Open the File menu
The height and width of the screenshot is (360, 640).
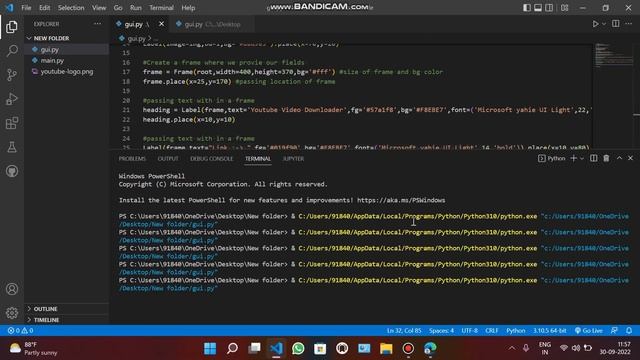pyautogui.click(x=26, y=8)
